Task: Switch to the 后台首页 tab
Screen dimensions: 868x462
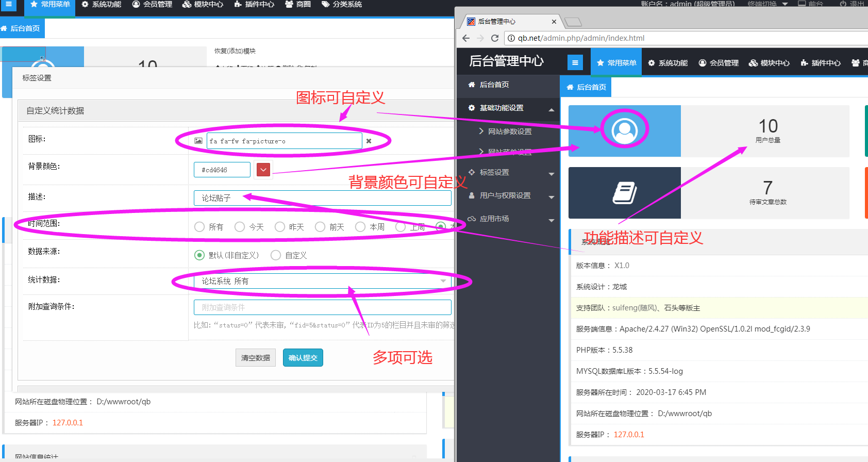Action: tap(586, 87)
